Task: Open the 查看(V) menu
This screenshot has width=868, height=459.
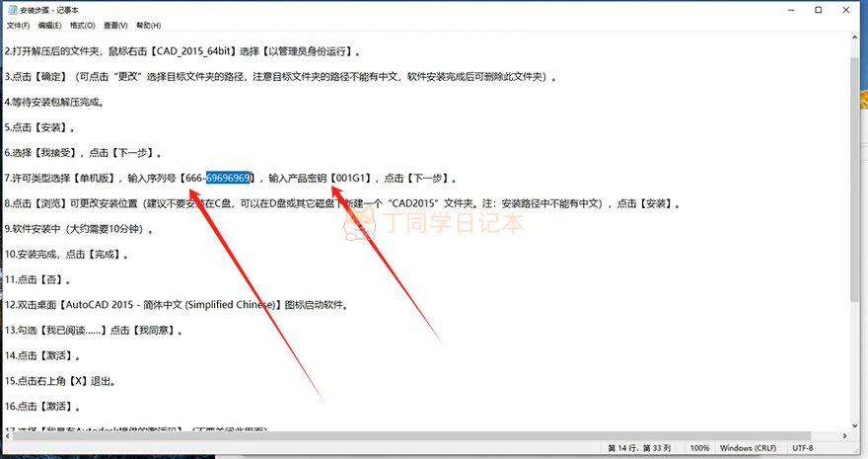Action: (115, 26)
